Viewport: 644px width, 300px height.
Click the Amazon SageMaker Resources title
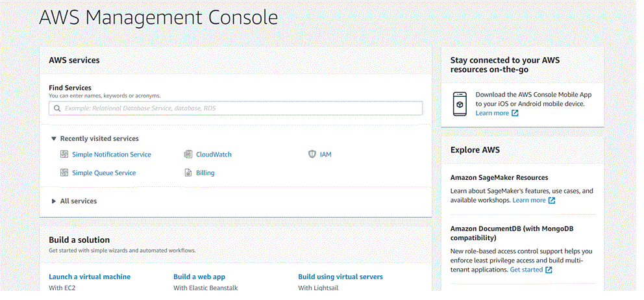[x=499, y=178]
